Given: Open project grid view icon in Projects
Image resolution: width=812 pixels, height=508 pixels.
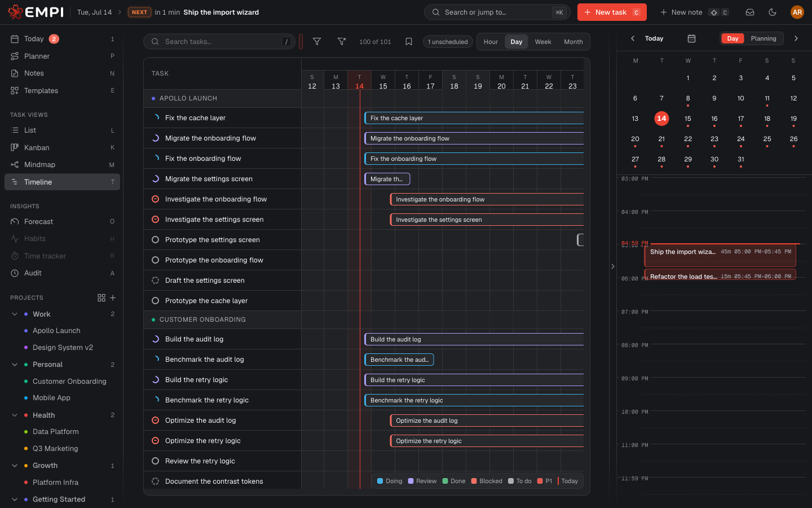Looking at the screenshot, I should [101, 297].
